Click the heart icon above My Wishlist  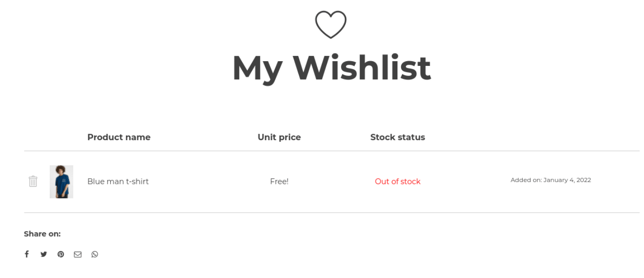click(x=331, y=24)
